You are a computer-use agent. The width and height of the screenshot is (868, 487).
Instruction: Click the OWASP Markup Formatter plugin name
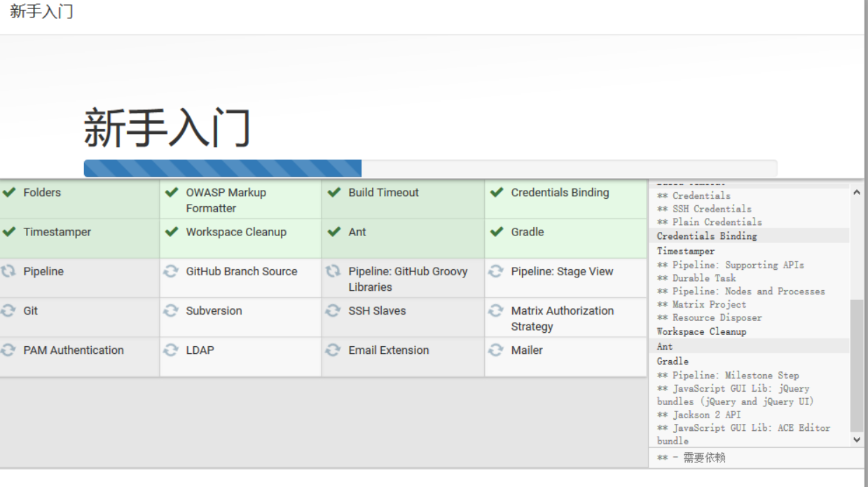pyautogui.click(x=226, y=200)
